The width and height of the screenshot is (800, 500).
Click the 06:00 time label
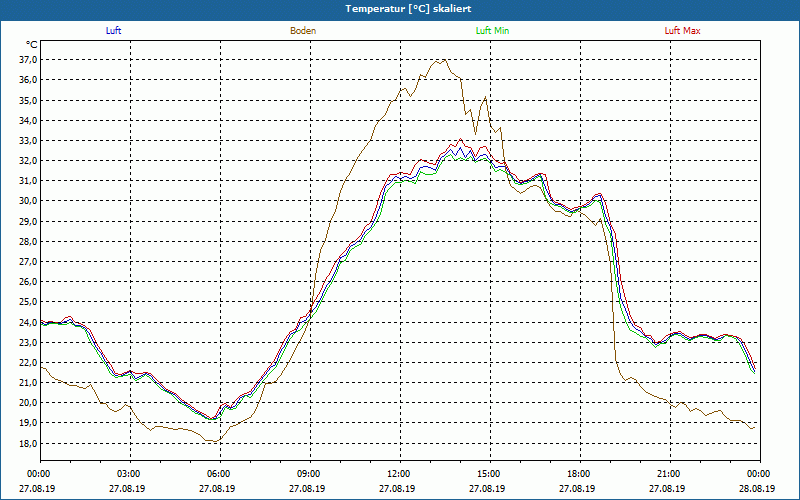click(x=219, y=474)
